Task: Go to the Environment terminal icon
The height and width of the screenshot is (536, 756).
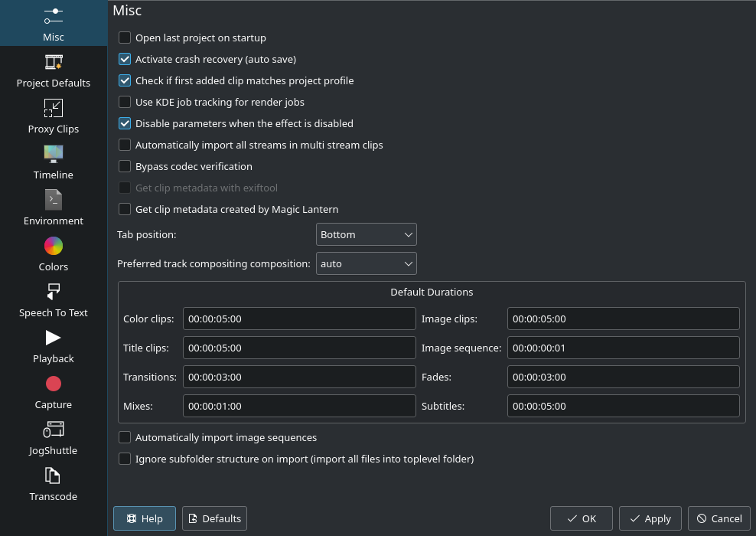Action: click(x=53, y=200)
